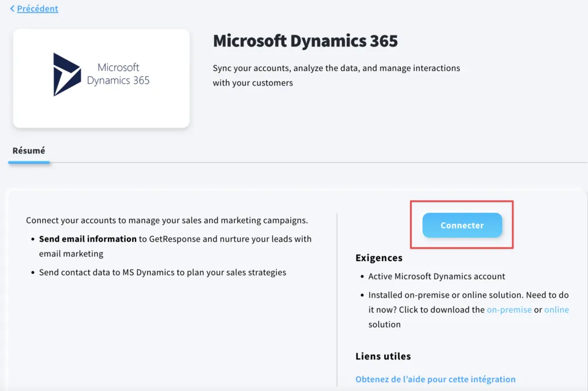Click 'Active Microsoft Dynamics account' requirement
This screenshot has height=391, width=588.
tap(436, 276)
